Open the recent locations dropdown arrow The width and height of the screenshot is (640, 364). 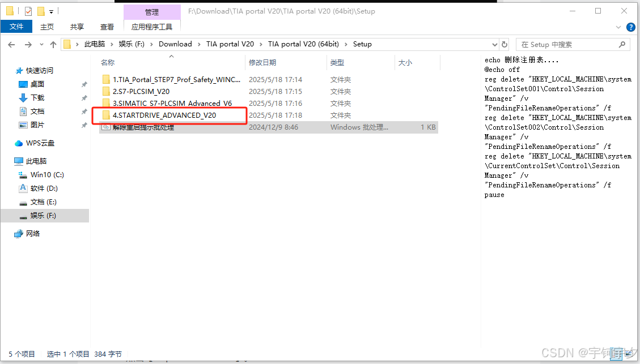pos(41,44)
